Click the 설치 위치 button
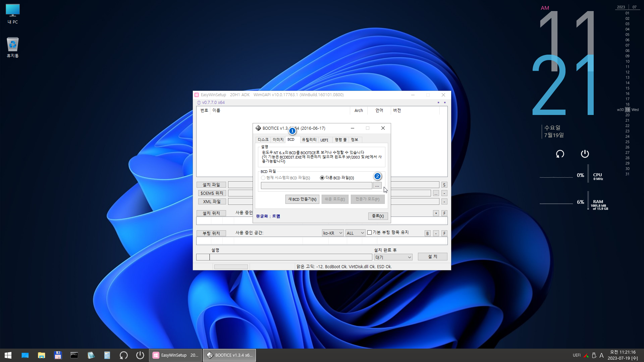Image resolution: width=644 pixels, height=362 pixels. point(211,213)
